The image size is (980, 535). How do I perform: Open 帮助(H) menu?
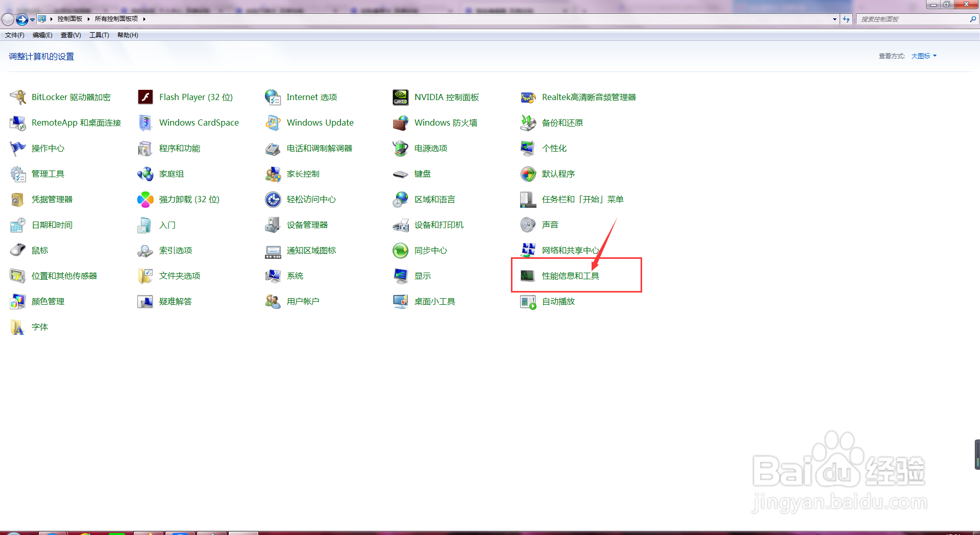click(x=128, y=35)
